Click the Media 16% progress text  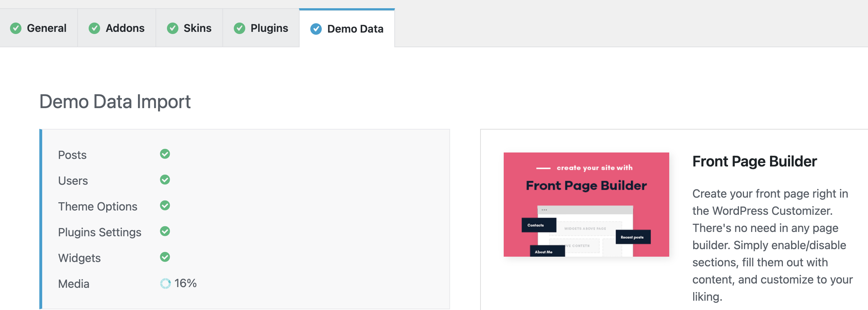(x=186, y=283)
